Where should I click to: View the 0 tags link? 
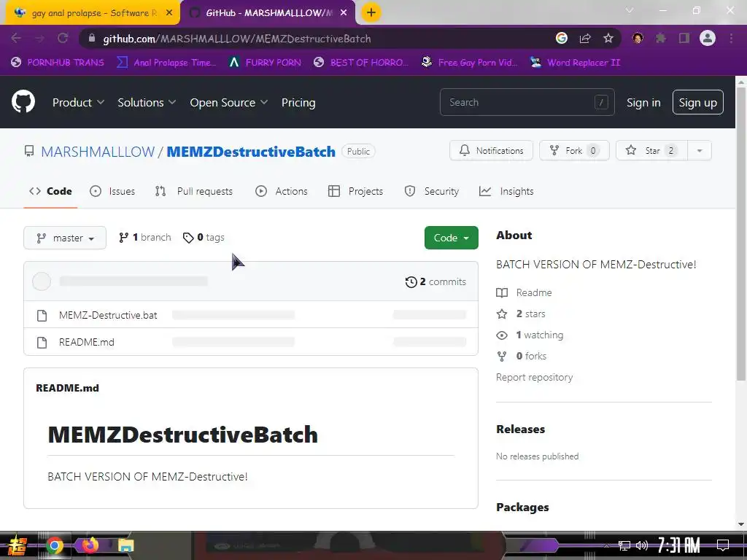tap(204, 237)
